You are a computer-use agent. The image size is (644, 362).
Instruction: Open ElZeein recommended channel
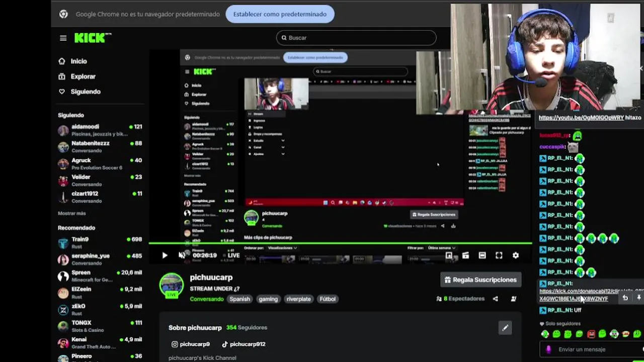(100, 293)
